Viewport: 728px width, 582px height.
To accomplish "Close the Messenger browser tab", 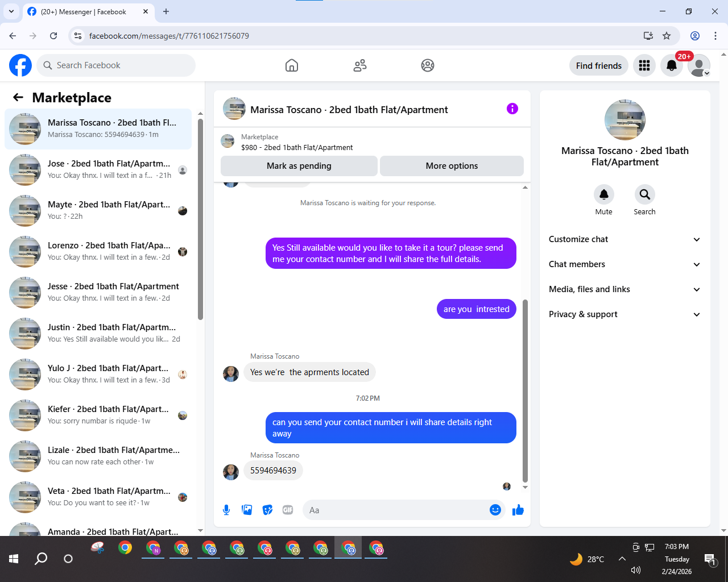I will click(x=146, y=11).
